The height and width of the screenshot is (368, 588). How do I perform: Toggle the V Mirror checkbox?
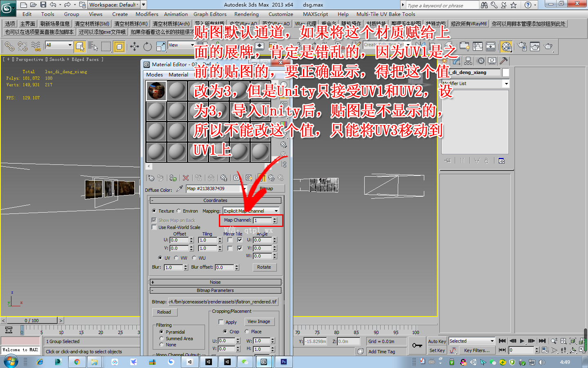coord(230,248)
